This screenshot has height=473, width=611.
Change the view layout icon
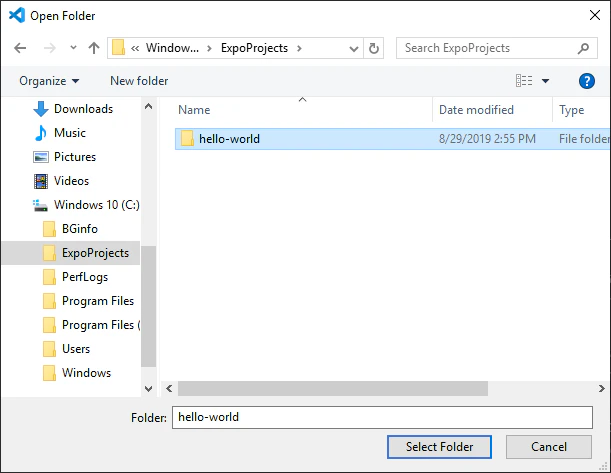point(524,81)
